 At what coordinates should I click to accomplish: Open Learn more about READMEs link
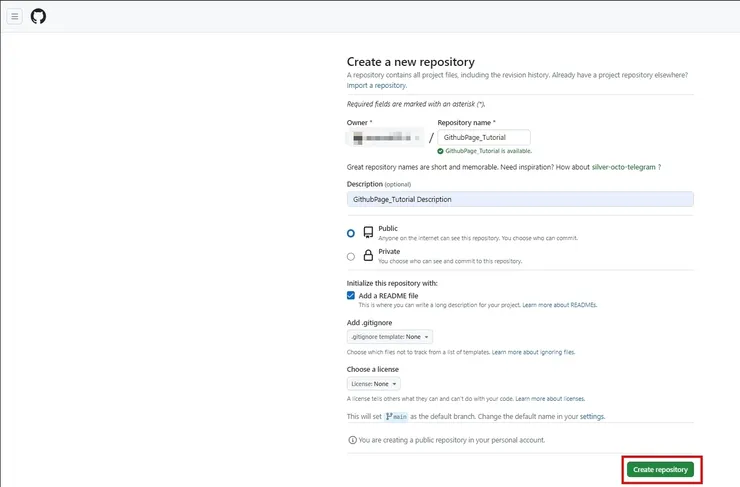point(559,304)
